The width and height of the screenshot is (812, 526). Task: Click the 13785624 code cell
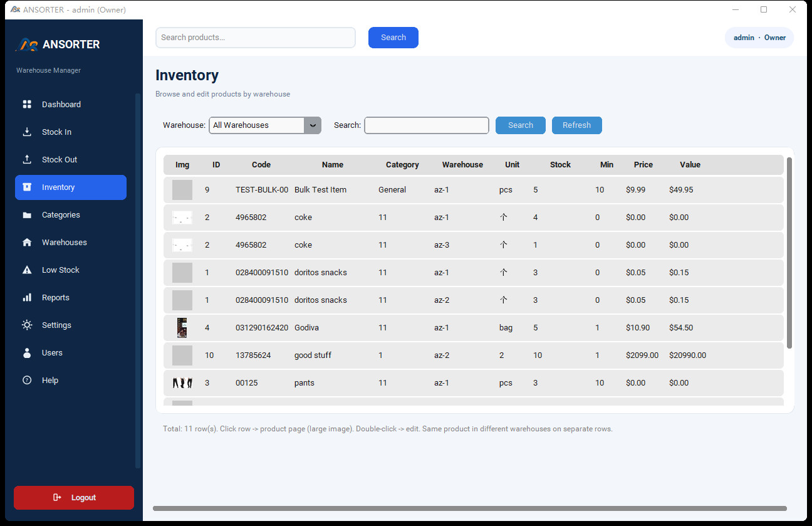coord(253,355)
